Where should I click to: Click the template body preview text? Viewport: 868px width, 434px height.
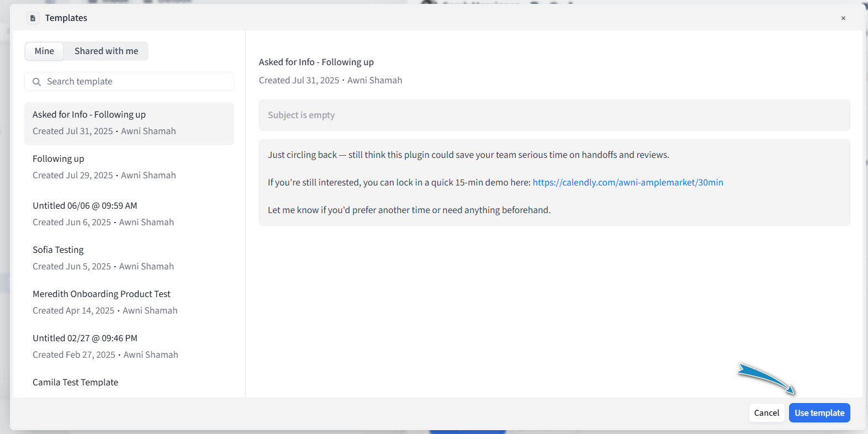(468, 155)
